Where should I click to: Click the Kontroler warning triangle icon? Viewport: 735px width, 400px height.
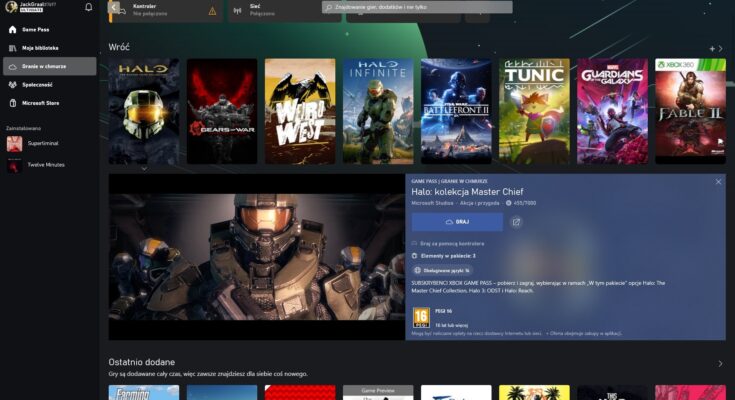[212, 11]
